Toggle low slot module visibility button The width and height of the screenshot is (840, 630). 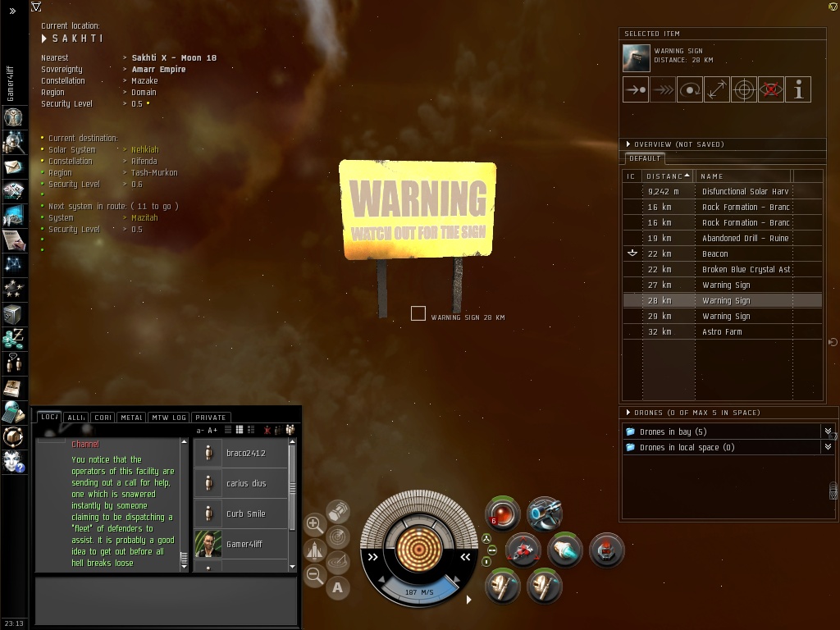click(x=486, y=561)
